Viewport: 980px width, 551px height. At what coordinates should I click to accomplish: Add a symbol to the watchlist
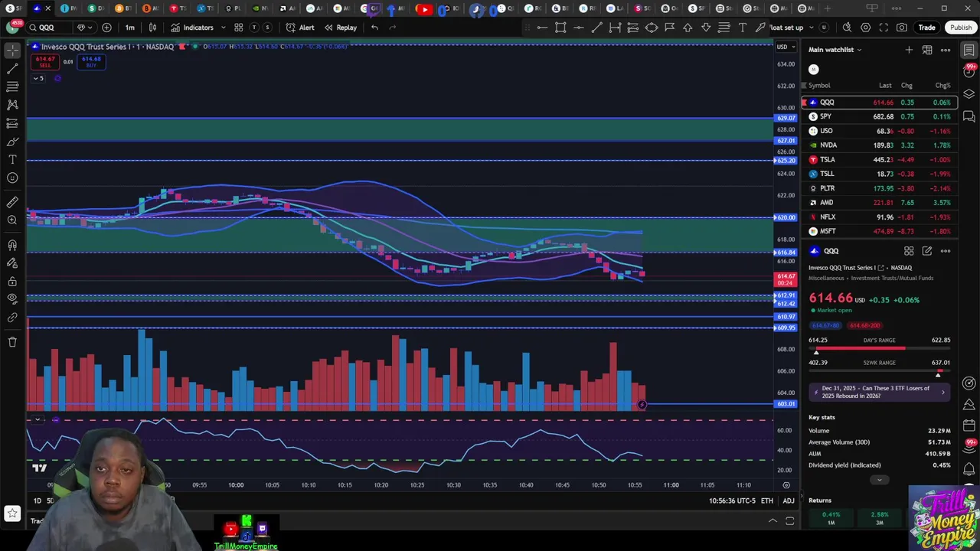tap(909, 50)
